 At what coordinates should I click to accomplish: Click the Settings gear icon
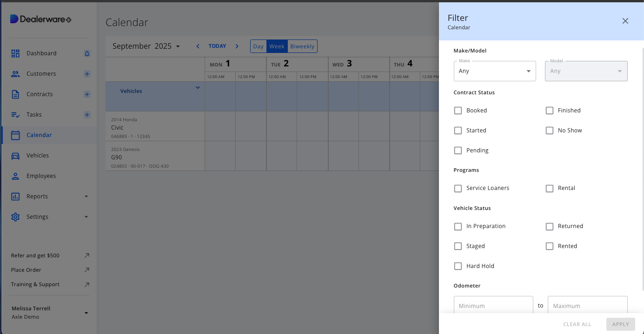click(x=15, y=217)
